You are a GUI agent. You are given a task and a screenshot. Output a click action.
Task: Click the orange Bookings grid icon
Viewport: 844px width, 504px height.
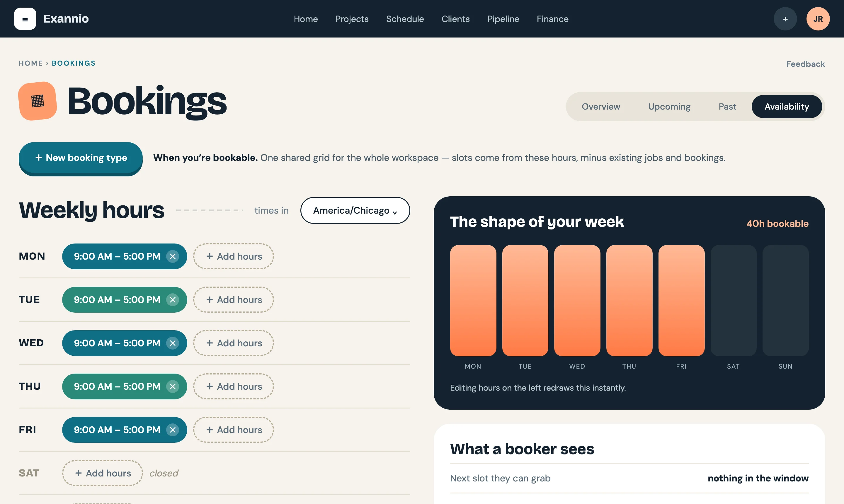37,101
